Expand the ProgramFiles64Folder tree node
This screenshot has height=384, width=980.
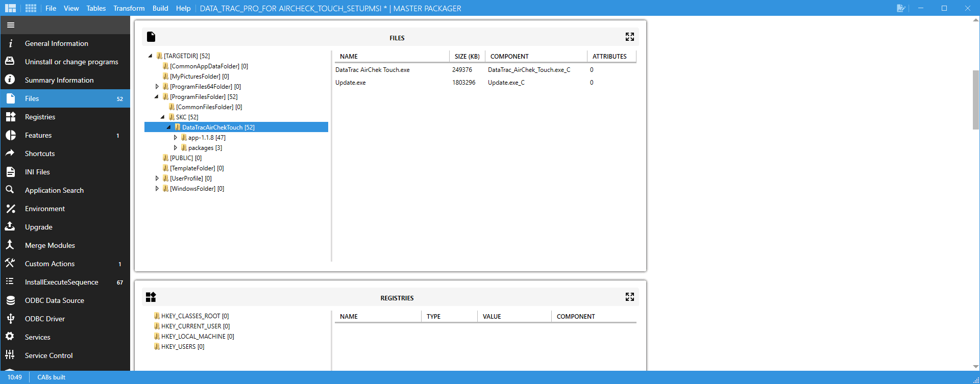(157, 87)
